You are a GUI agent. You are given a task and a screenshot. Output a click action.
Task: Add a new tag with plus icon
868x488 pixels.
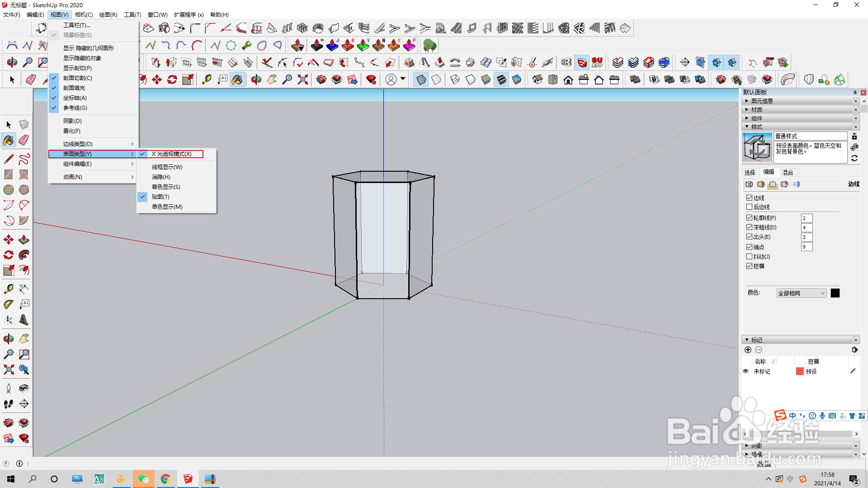(748, 350)
